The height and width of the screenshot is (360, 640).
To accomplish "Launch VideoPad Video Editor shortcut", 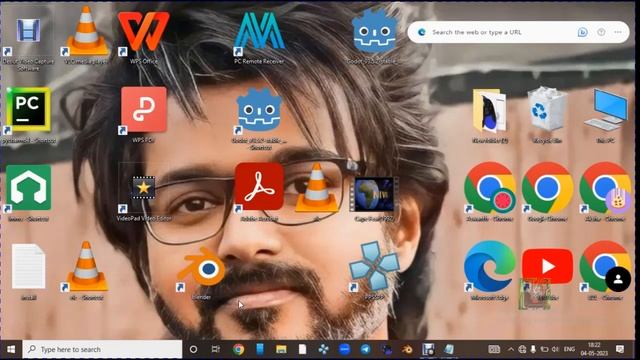I will coord(144,198).
